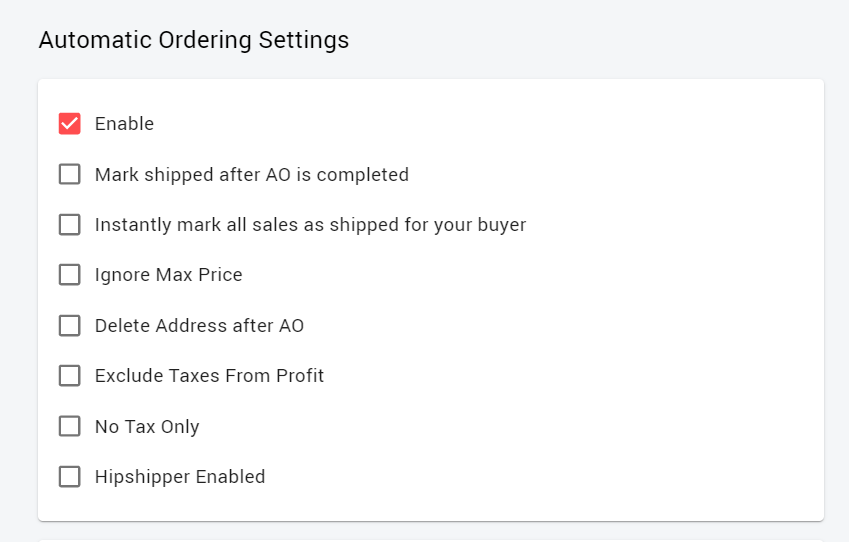Uncheck the red Enable checkbox
The height and width of the screenshot is (542, 849).
[x=69, y=124]
